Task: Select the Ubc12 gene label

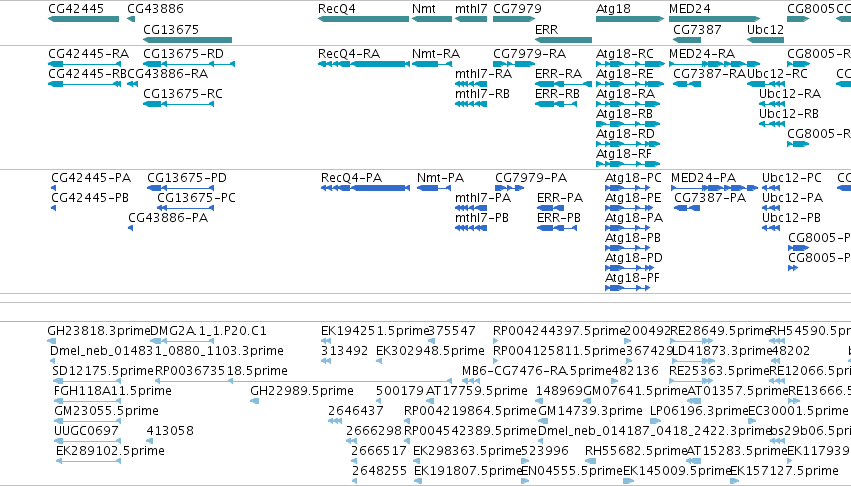Action: pos(765,29)
